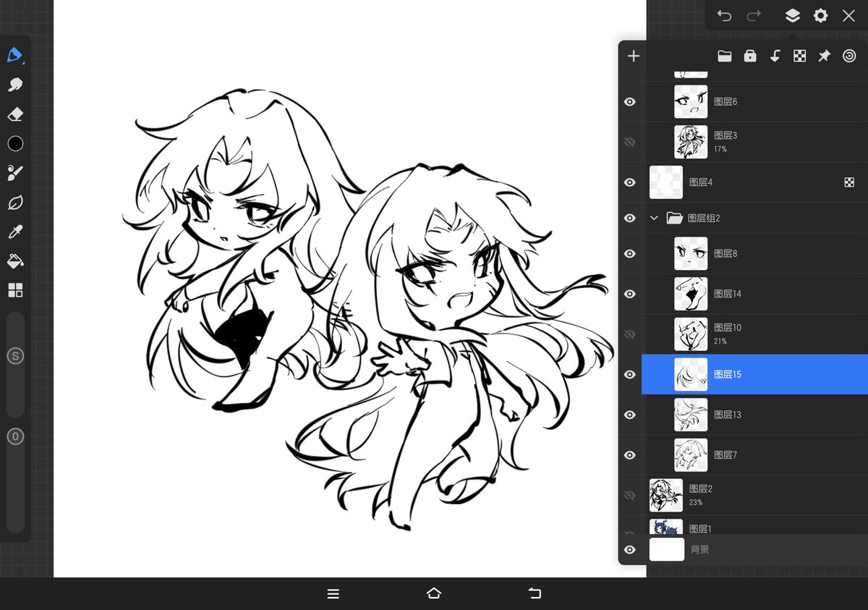
Task: Add a new layer with plus icon
Action: 634,56
